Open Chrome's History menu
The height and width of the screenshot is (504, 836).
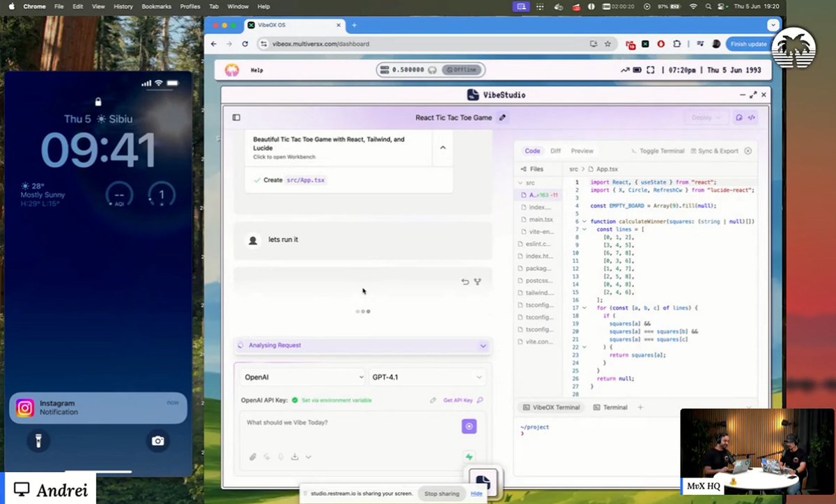pyautogui.click(x=123, y=6)
